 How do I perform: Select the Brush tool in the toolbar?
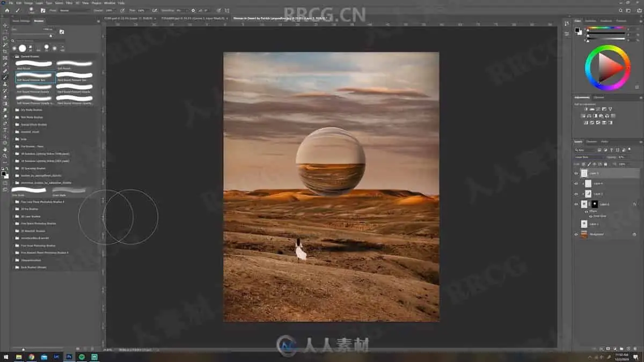(x=5, y=78)
